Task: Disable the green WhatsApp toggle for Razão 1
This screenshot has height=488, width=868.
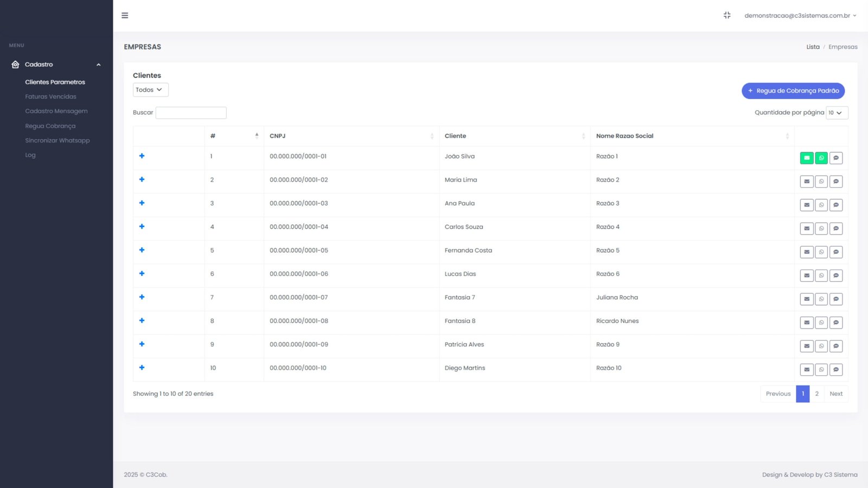Action: 821,158
